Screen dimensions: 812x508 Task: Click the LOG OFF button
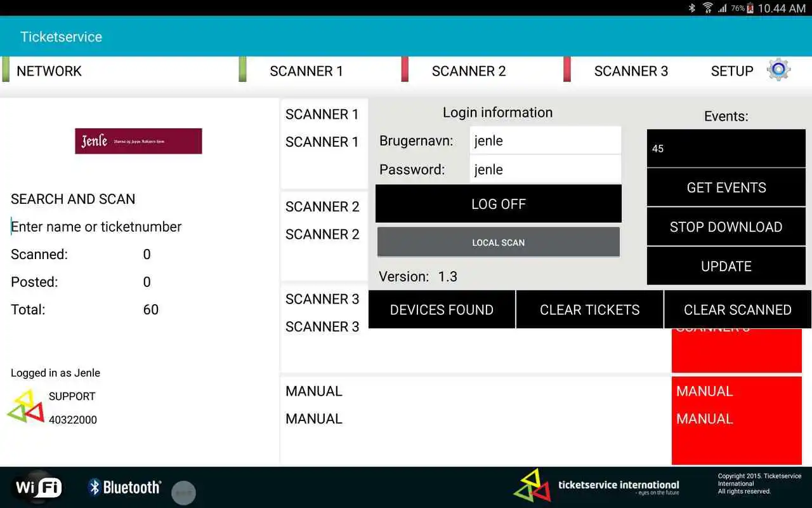tap(499, 204)
